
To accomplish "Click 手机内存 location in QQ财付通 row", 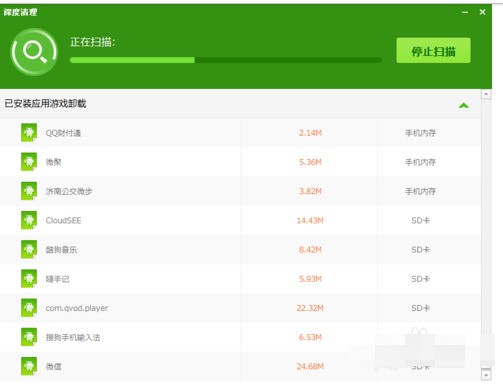I will coord(420,133).
